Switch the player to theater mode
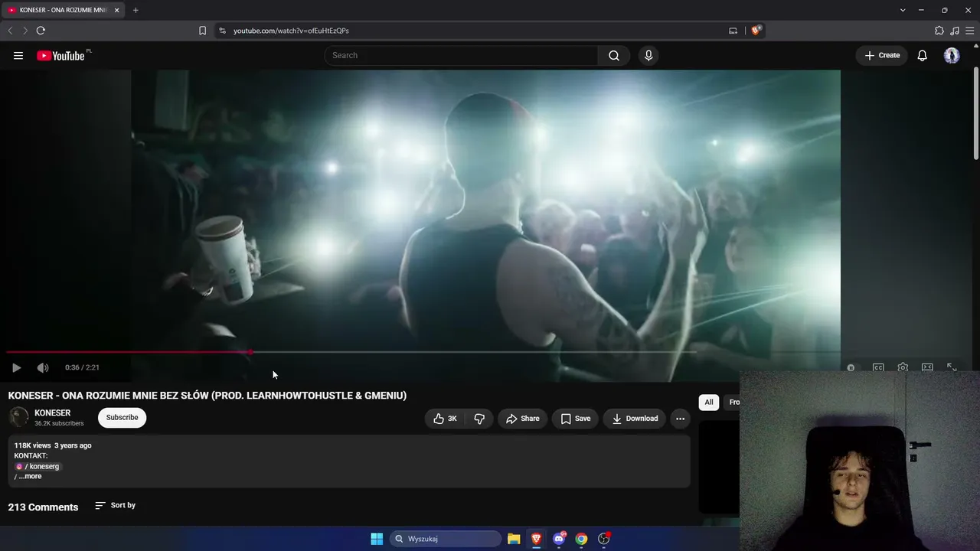Image resolution: width=980 pixels, height=551 pixels. point(927,367)
